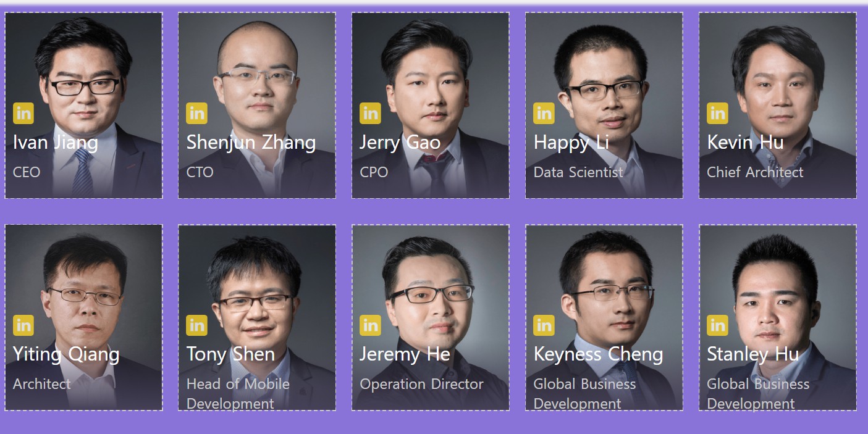Click the Happy Li name text
Image resolution: width=868 pixels, height=434 pixels.
pos(571,143)
